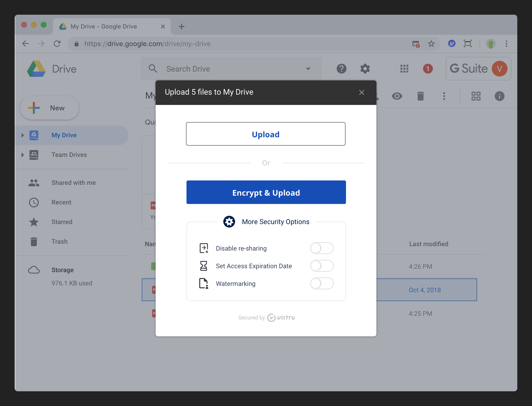Toggle the Disable re-sharing switch
Viewport: 532px width, 406px height.
click(322, 248)
